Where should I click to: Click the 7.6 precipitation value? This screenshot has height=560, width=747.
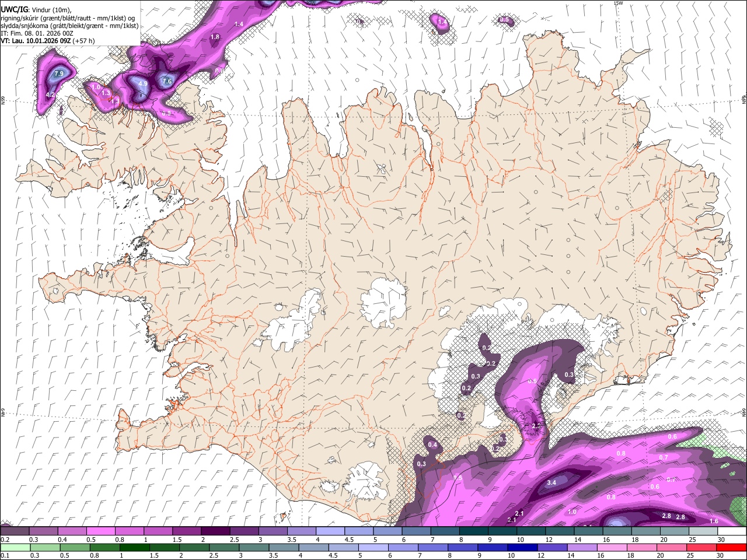(167, 81)
